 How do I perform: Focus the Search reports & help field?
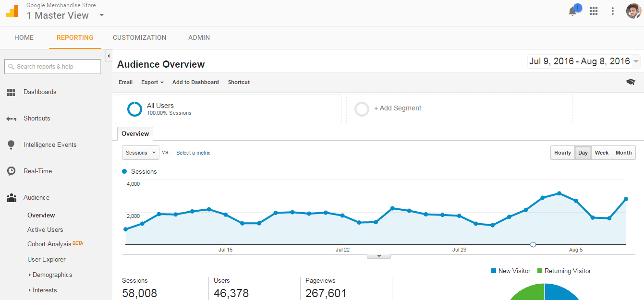[x=53, y=67]
